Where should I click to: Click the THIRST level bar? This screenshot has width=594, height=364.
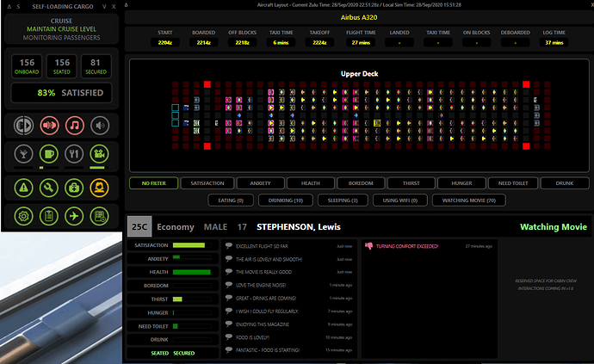[x=192, y=299]
